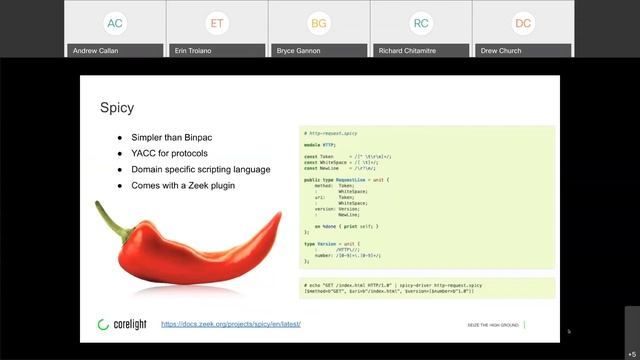Select the Drew Church name label
The height and width of the screenshot is (360, 640).
[x=523, y=51]
